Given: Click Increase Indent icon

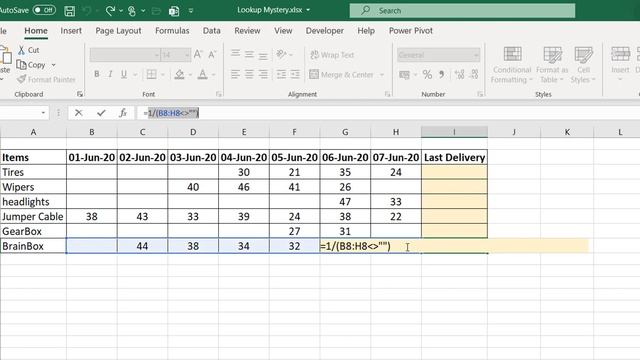Looking at the screenshot, I should (x=295, y=74).
